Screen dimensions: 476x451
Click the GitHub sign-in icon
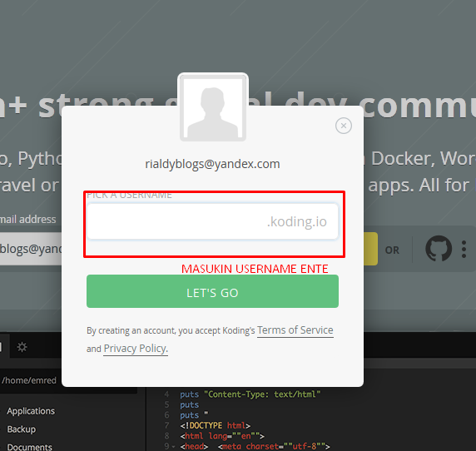click(438, 249)
